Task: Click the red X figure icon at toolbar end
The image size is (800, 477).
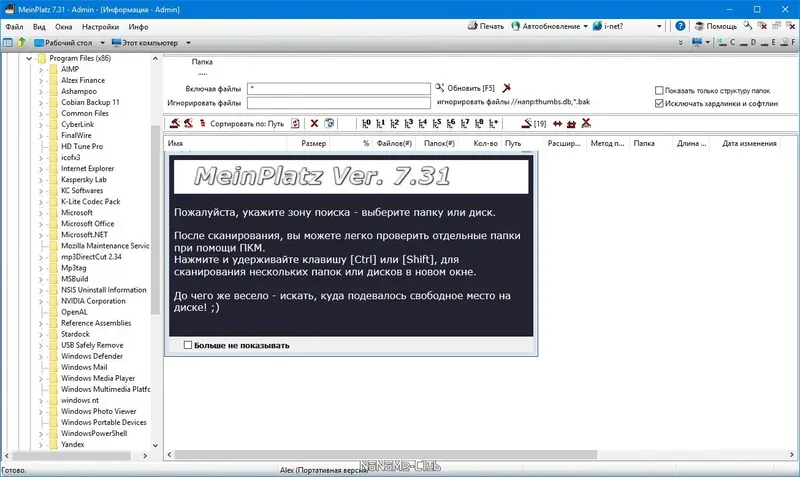Action: (x=586, y=123)
